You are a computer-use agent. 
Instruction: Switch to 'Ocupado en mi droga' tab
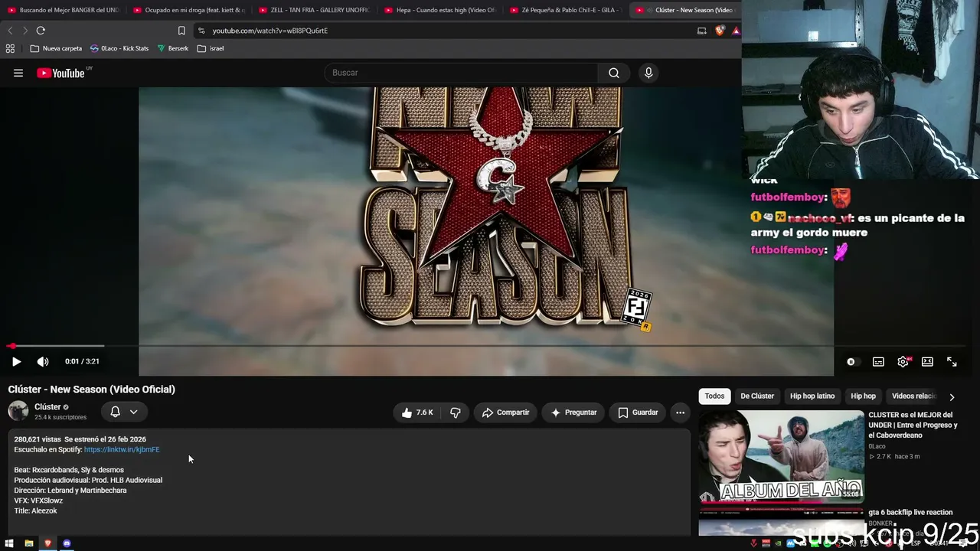188,10
